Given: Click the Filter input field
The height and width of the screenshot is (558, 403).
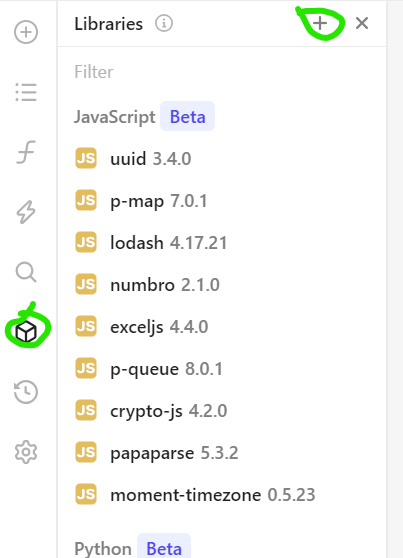Looking at the screenshot, I should tap(222, 72).
